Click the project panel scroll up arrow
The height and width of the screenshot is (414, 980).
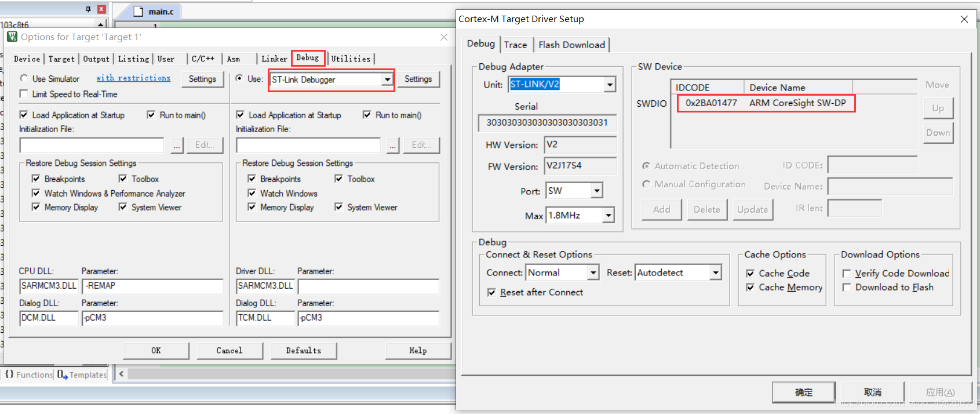[101, 24]
